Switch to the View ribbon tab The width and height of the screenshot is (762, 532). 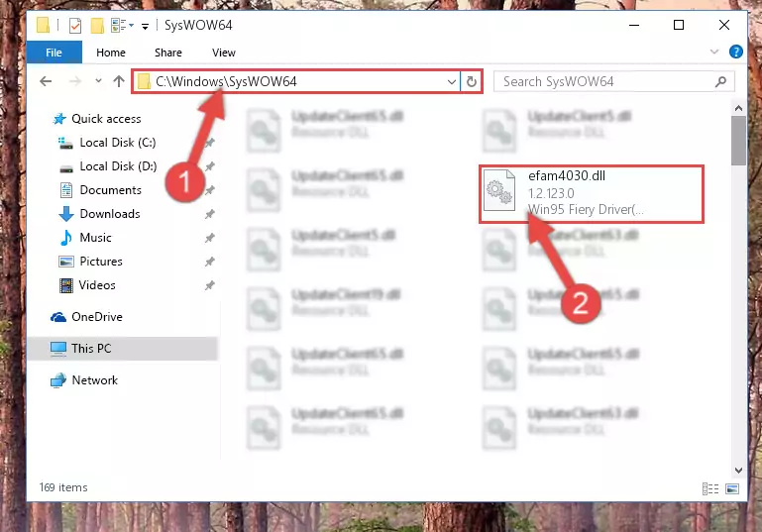coord(224,53)
